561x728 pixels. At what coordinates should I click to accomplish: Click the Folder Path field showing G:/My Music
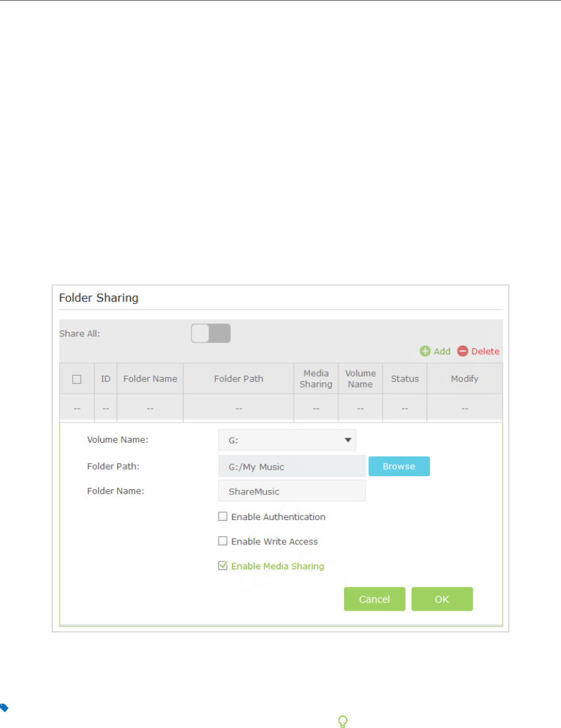(292, 466)
